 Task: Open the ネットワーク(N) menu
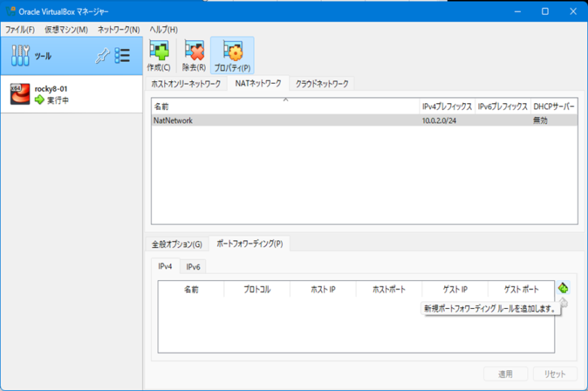[118, 29]
